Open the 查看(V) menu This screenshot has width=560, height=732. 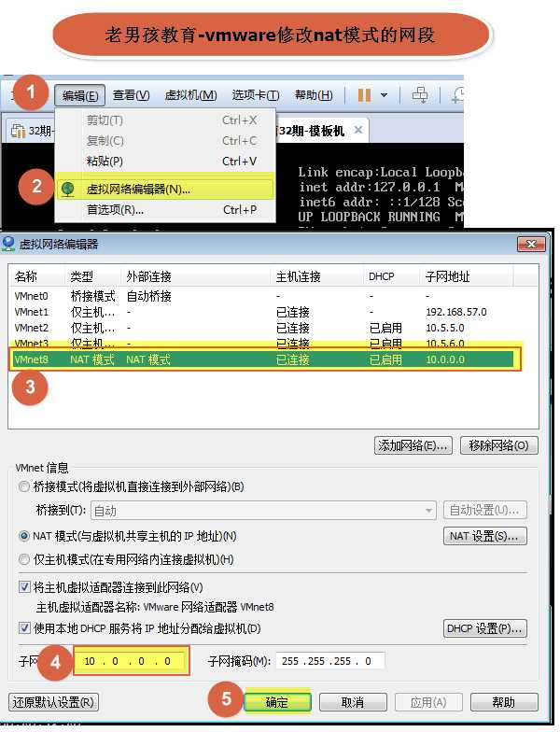tap(131, 95)
